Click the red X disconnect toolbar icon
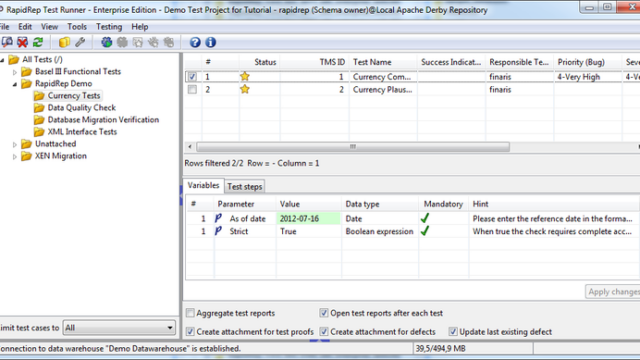Image resolution: width=640 pixels, height=360 pixels. [x=22, y=42]
